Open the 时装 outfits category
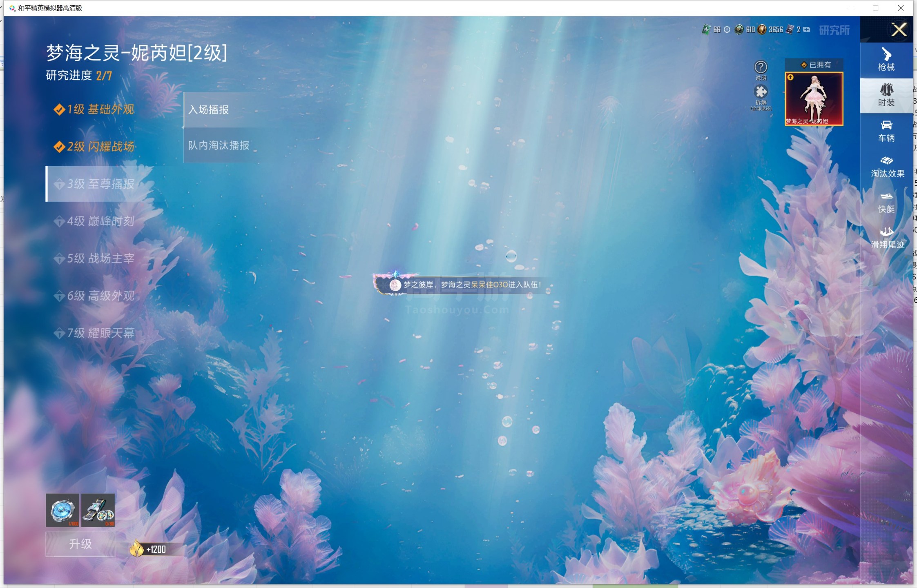Viewport: 917px width, 588px height. 886,95
